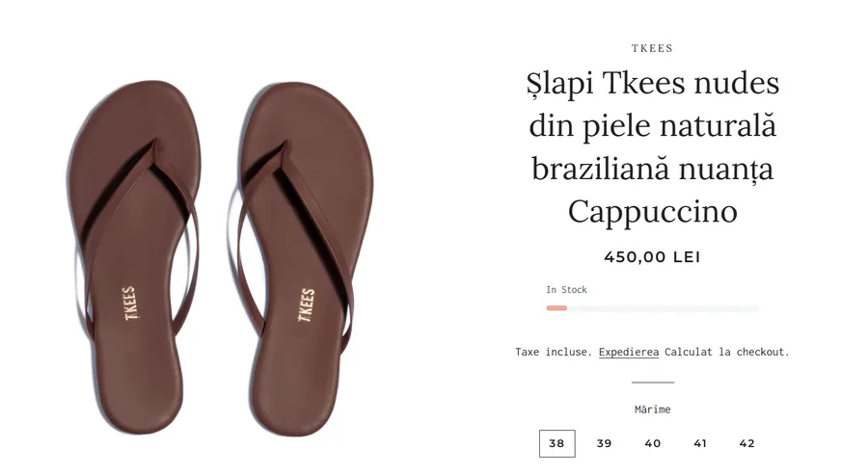This screenshot has width=868, height=475.
Task: Click the Calculat la checkout text
Action: (727, 353)
